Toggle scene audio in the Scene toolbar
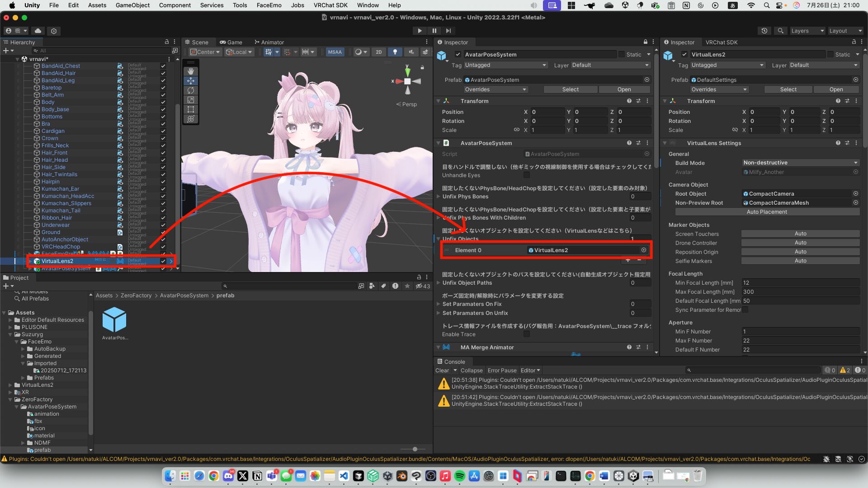Screen dimensions: 868x488 pos(411,52)
